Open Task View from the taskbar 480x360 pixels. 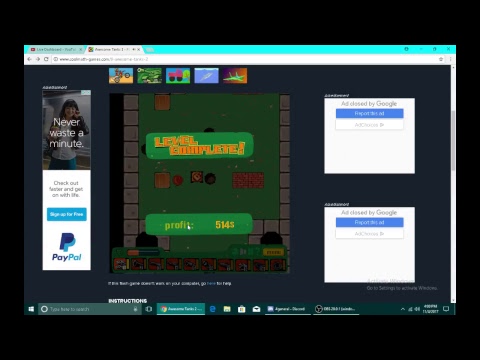[x=149, y=309]
